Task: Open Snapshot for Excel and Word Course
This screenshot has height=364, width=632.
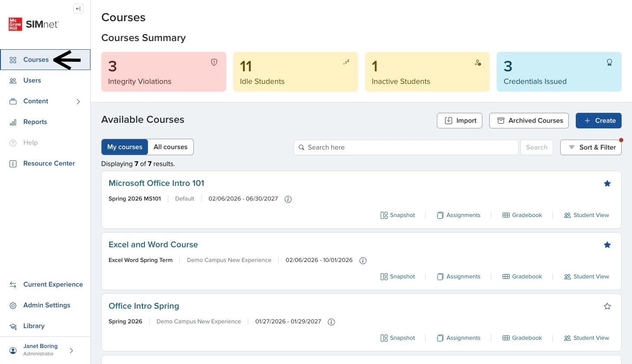Action: click(398, 277)
